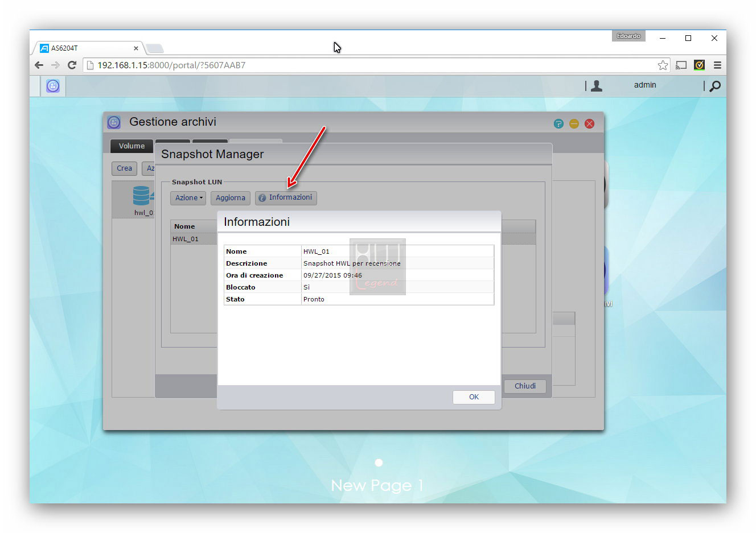Click the HWL_01 value in the Nome row

point(316,251)
